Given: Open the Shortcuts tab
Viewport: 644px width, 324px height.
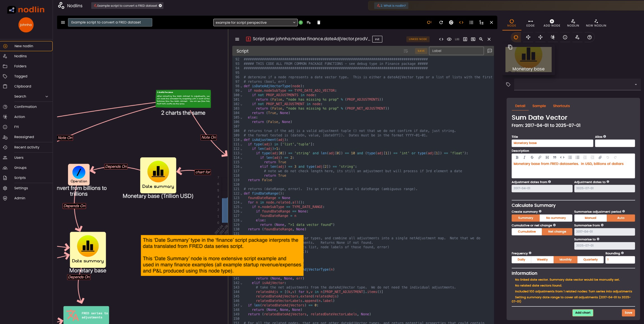Looking at the screenshot, I should pos(561,106).
